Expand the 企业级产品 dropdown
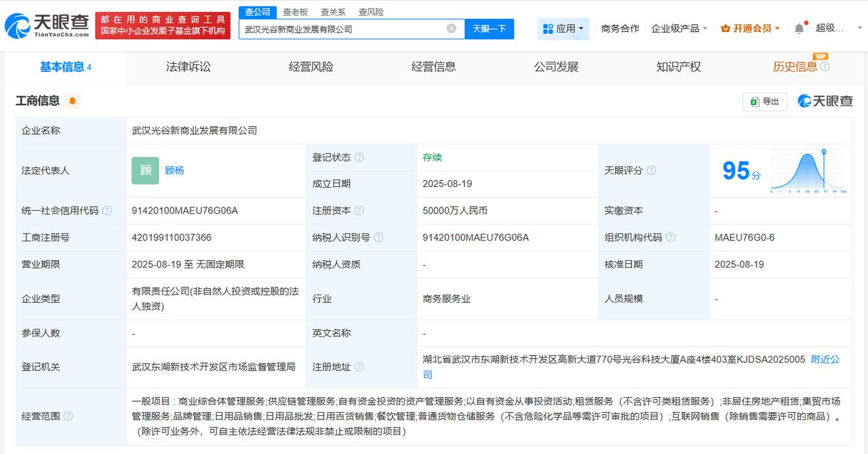 click(x=679, y=28)
